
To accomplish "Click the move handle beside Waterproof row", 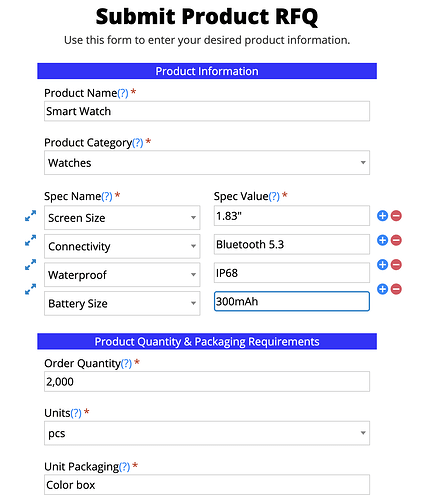I will pyautogui.click(x=30, y=265).
